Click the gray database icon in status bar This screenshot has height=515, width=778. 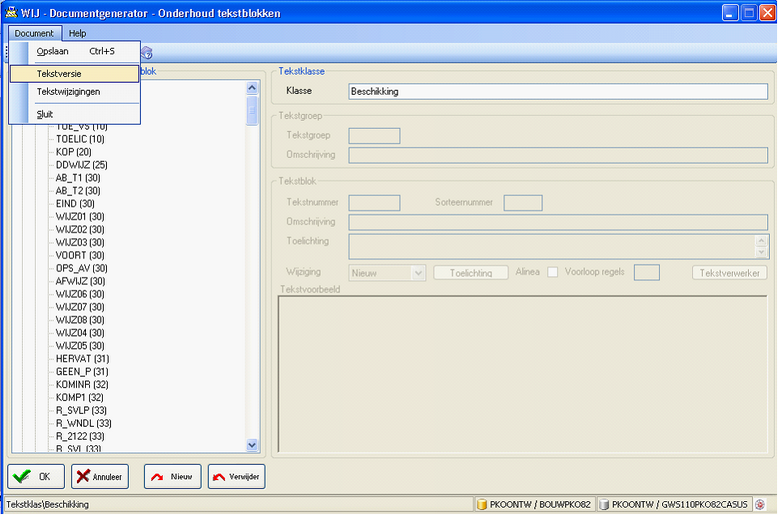point(604,505)
